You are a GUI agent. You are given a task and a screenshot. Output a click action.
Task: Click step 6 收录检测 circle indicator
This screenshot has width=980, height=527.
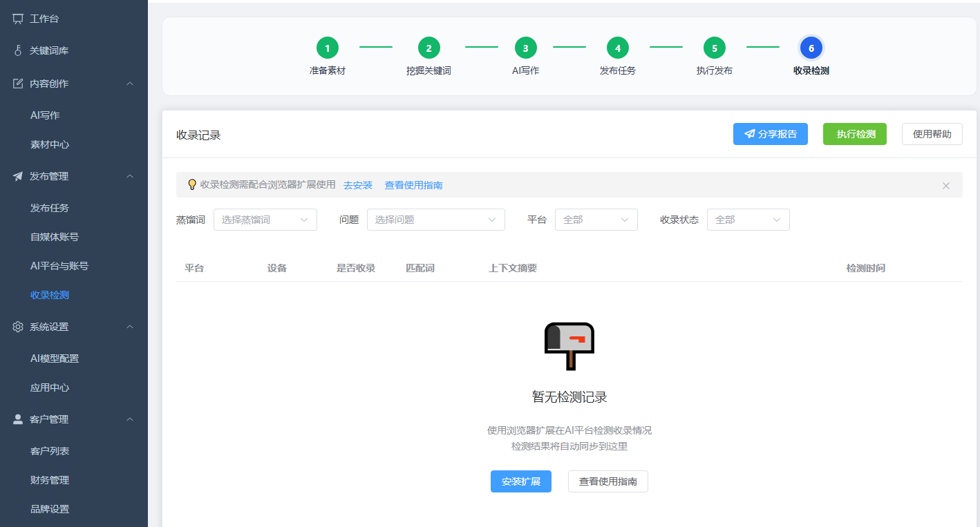point(811,48)
